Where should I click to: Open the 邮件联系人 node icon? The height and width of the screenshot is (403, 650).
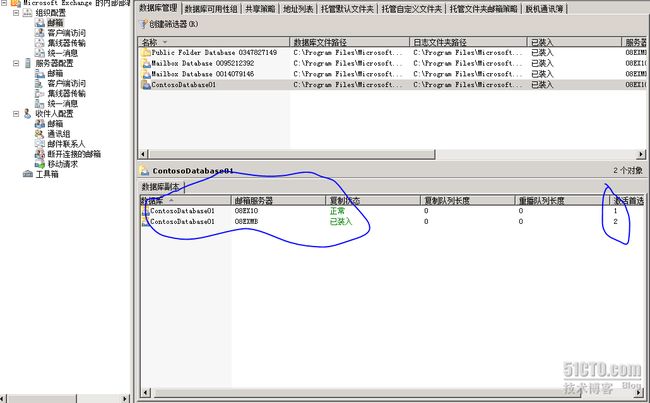(39, 143)
